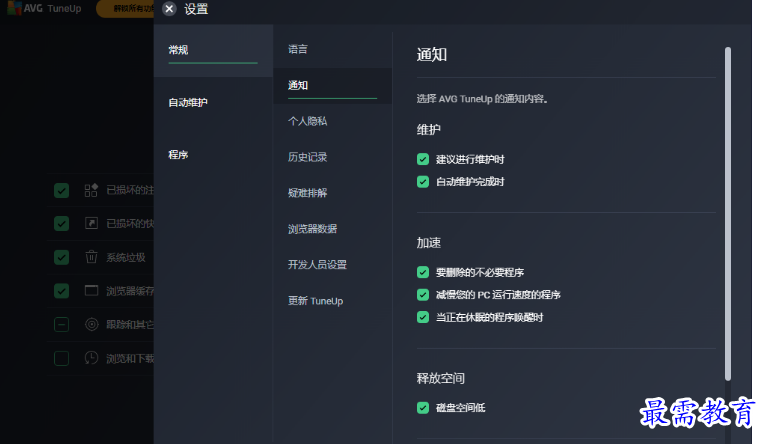
Task: Click the 通知 page heading
Action: click(432, 55)
